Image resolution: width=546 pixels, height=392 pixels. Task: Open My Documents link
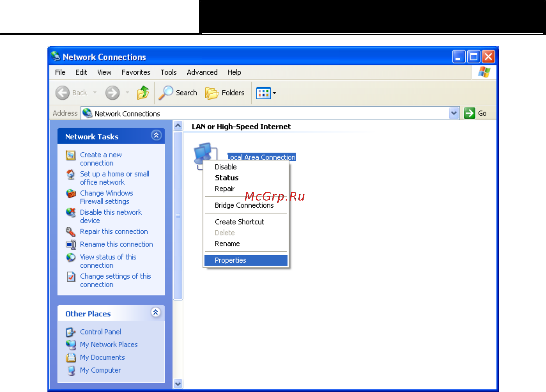click(x=102, y=357)
